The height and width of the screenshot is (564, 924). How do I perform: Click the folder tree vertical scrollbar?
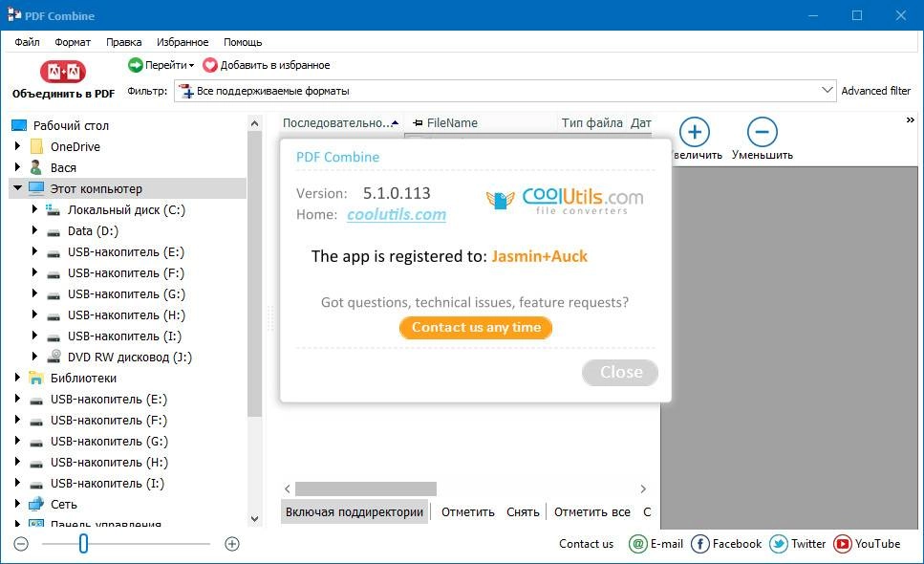coord(254,274)
